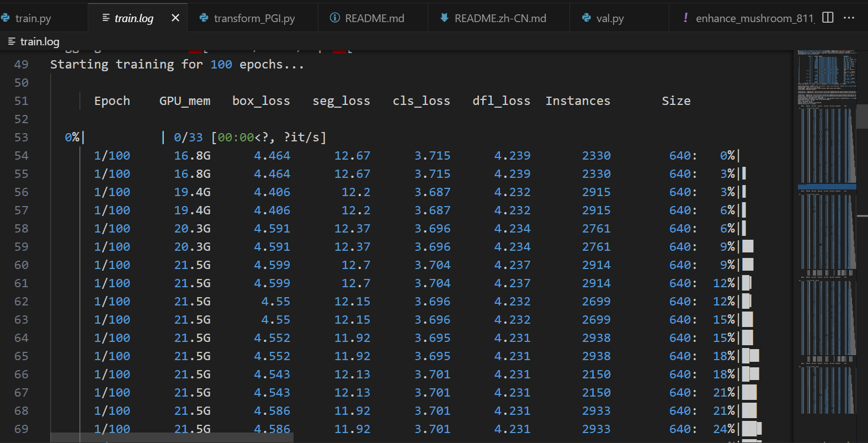Click the dfl_loss column header
The width and height of the screenshot is (868, 443).
(x=501, y=101)
